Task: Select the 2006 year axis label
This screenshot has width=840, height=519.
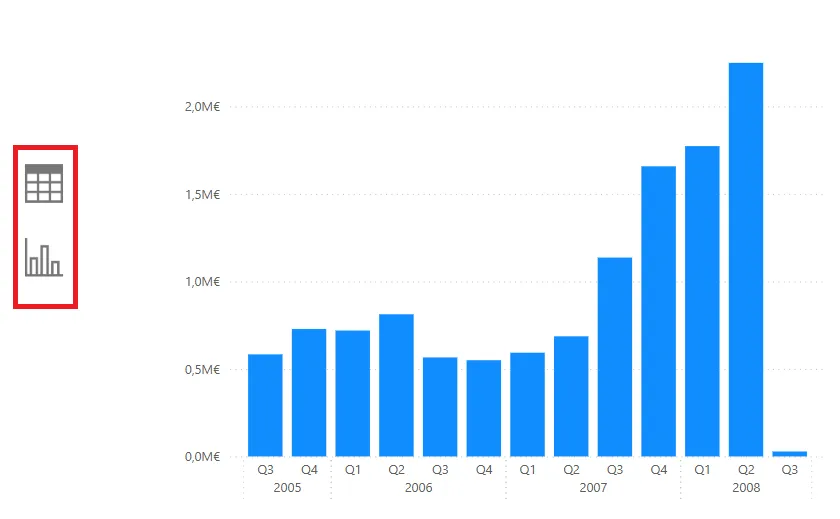Action: tap(418, 488)
